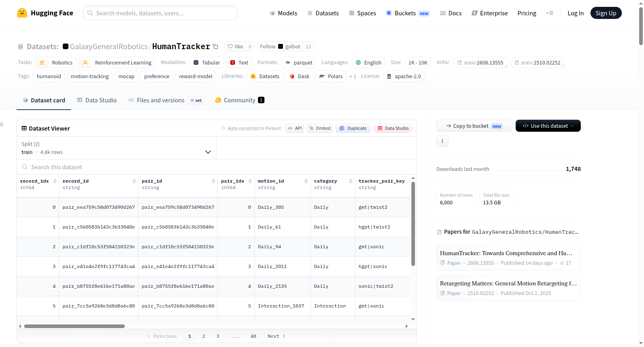This screenshot has height=347, width=644.
Task: Open arxiv:2510.02252 link
Action: click(537, 62)
